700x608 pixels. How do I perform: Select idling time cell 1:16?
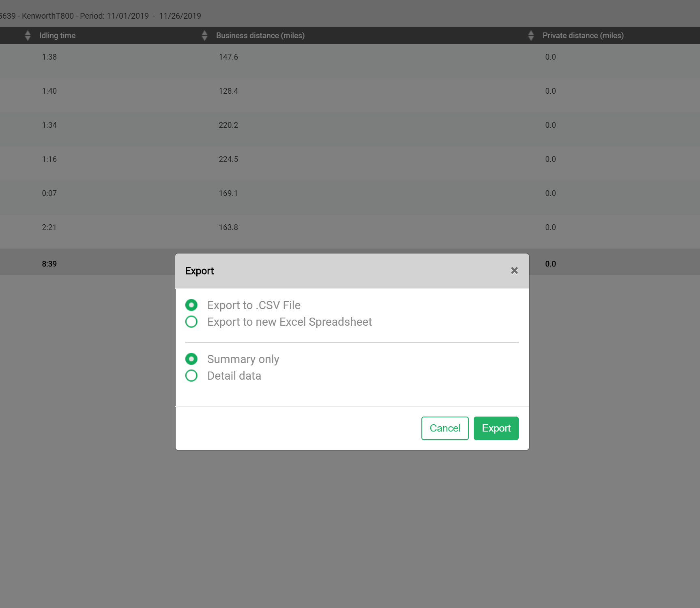click(49, 159)
